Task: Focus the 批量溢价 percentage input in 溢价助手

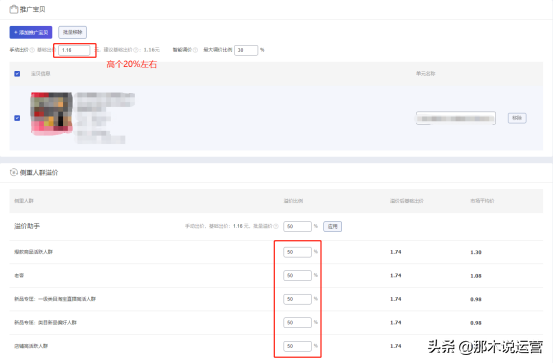Action: [297, 226]
